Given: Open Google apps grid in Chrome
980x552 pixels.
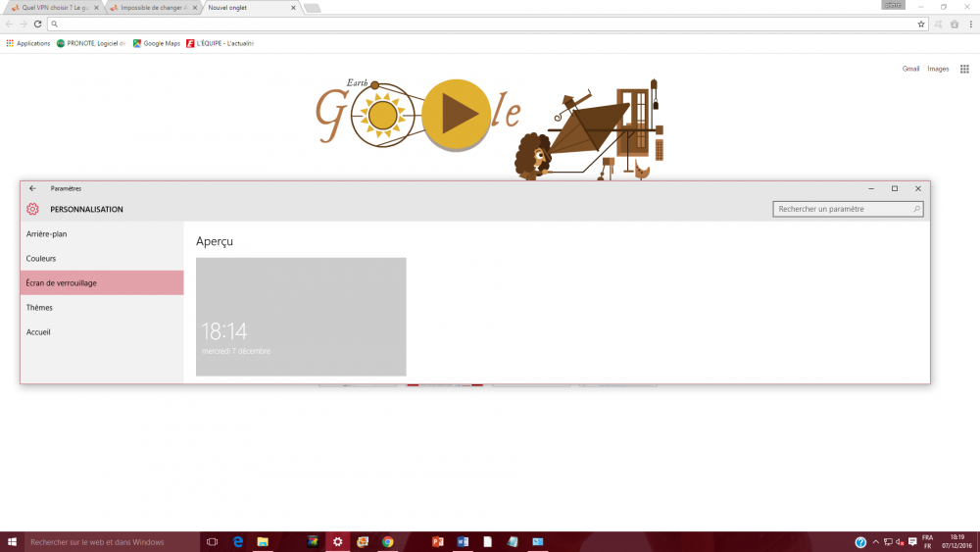Looking at the screenshot, I should tap(964, 69).
